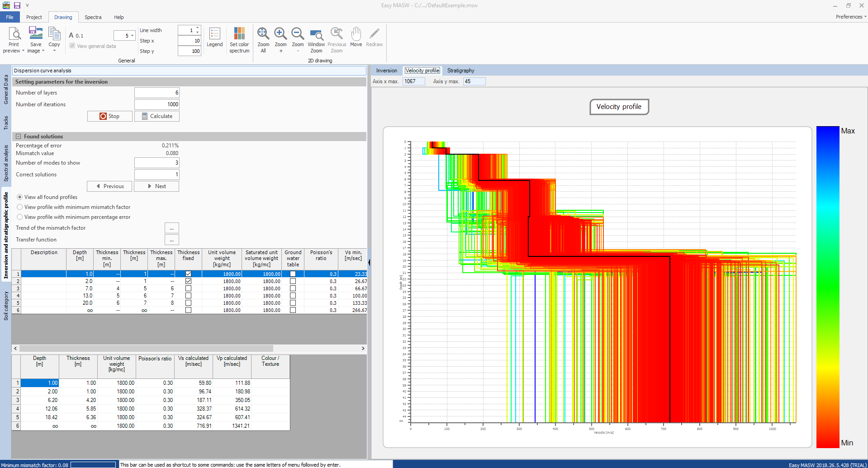Click the Step y input field

click(x=189, y=51)
